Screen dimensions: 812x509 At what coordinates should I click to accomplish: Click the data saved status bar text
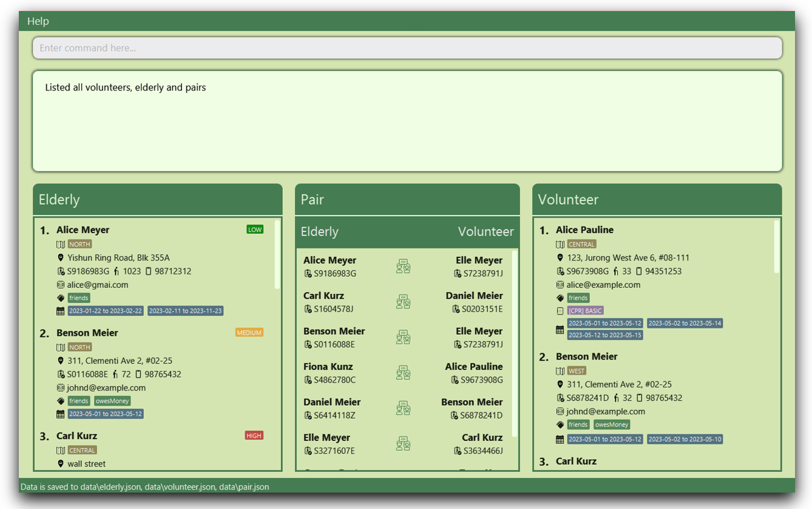[x=145, y=487]
